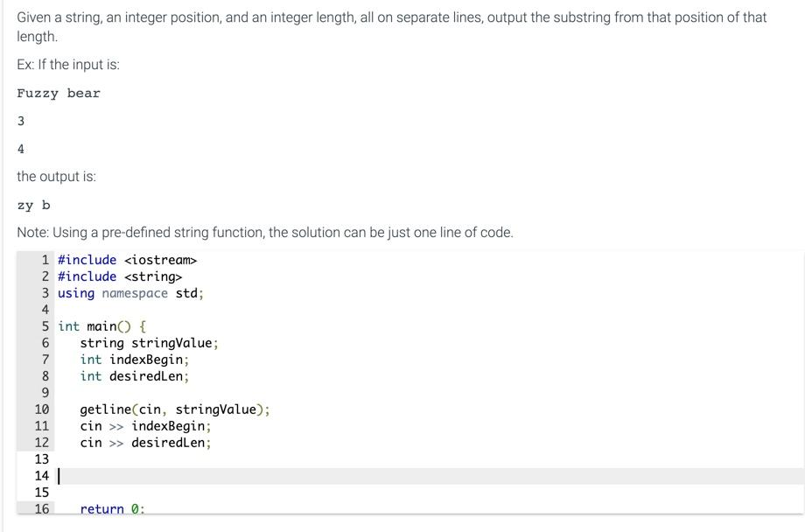Click the 'return 0;' line

(112, 509)
